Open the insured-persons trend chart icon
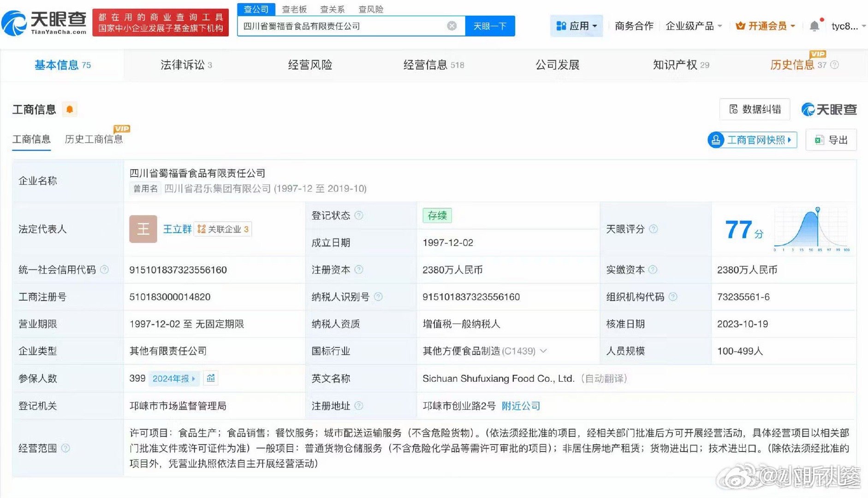The image size is (868, 498). 211,378
